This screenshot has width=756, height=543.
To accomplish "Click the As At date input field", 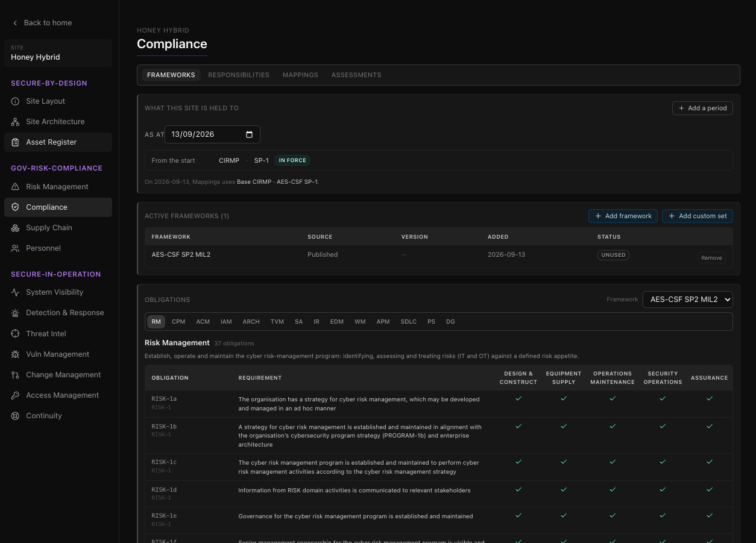I will tap(212, 134).
